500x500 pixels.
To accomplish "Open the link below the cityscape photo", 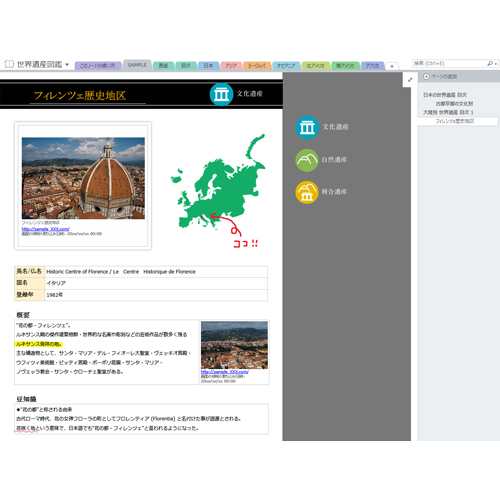I will pyautogui.click(x=224, y=372).
